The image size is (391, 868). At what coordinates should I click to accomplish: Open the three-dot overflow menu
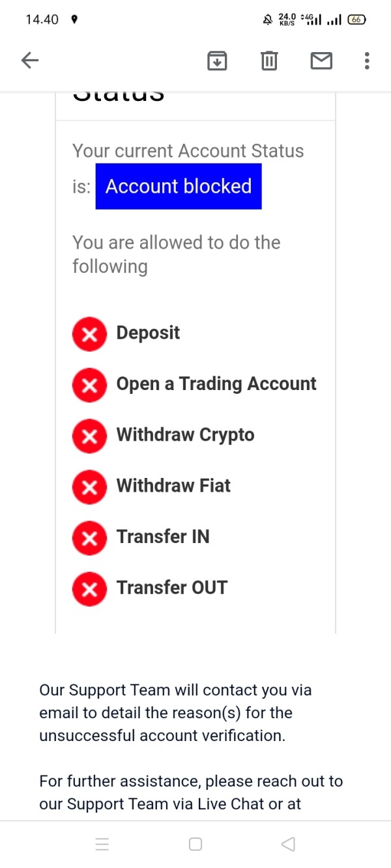367,61
